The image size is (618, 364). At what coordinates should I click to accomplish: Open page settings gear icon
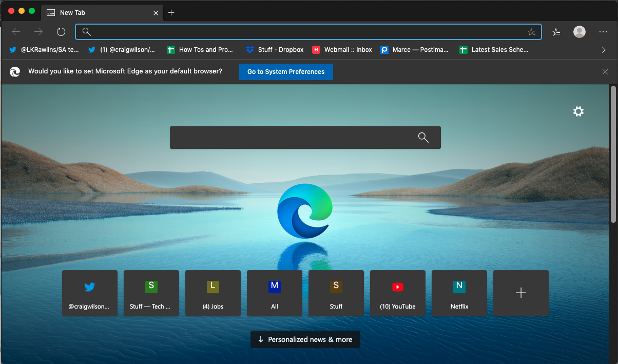point(578,111)
